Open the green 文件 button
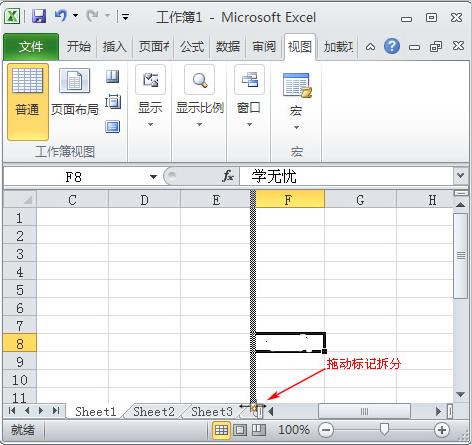This screenshot has height=445, width=472. (x=31, y=47)
